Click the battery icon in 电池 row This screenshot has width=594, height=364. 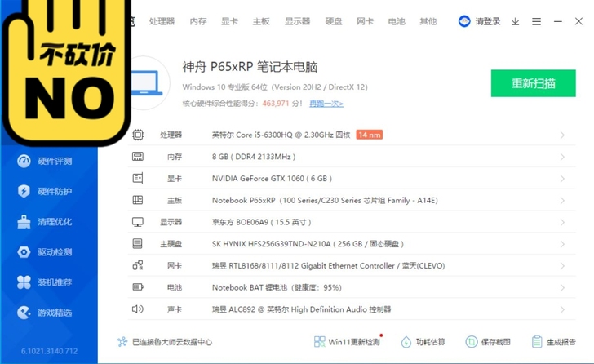(x=138, y=287)
